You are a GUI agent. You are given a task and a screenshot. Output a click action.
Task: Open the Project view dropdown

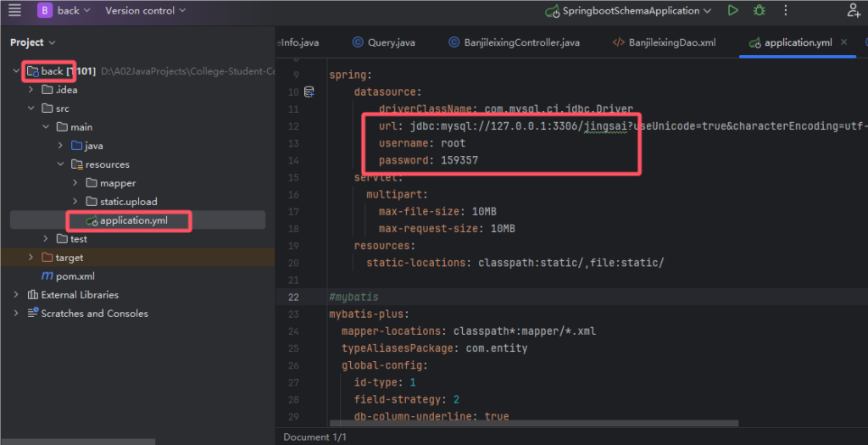click(x=33, y=42)
